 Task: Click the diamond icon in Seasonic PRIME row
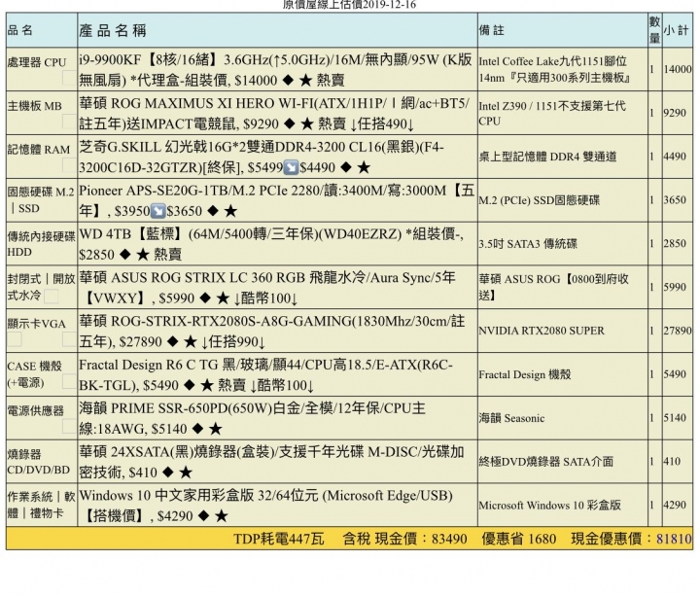coord(197,429)
